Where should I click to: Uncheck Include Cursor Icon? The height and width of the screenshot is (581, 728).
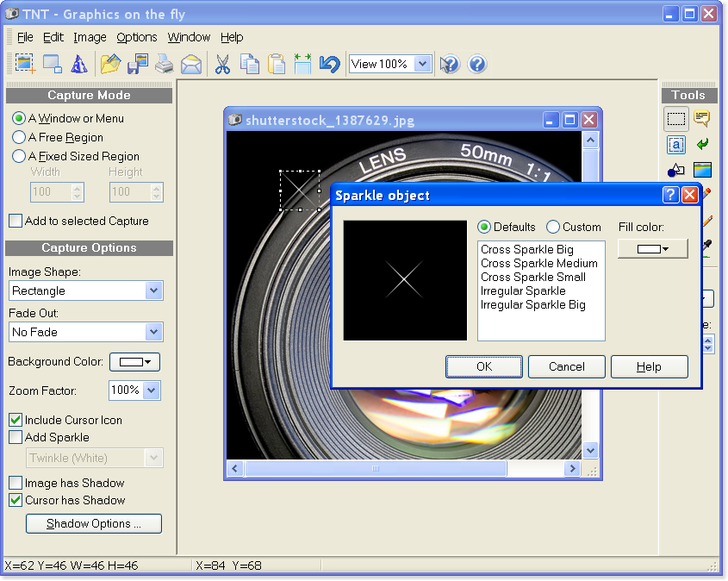[16, 420]
